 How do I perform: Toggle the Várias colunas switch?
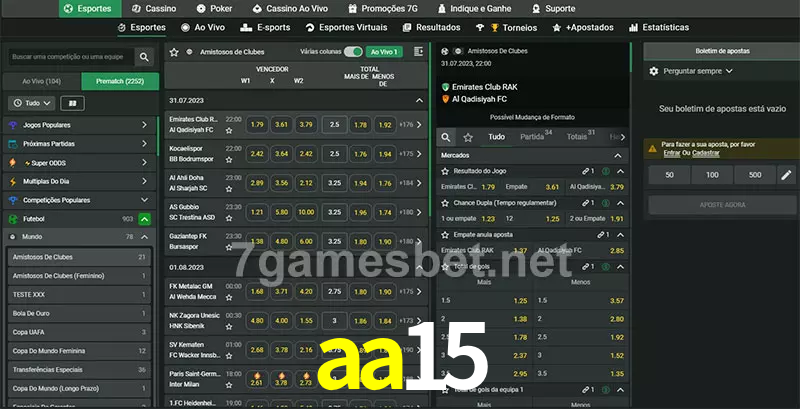pos(353,52)
